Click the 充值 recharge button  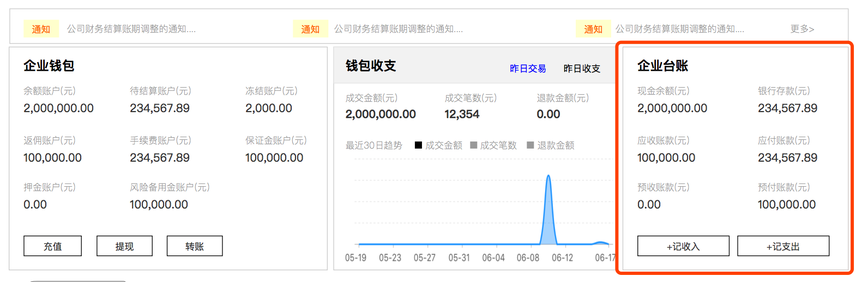click(52, 246)
